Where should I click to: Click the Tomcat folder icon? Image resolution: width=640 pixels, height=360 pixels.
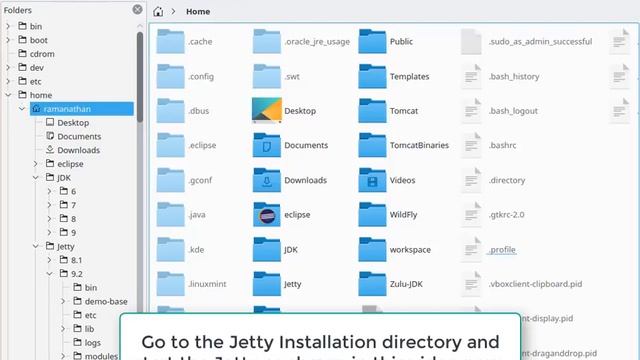372,111
